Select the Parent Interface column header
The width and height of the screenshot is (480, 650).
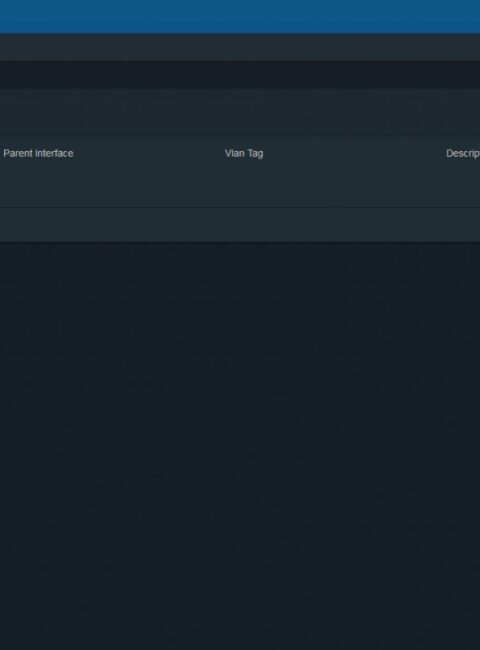coord(38,153)
